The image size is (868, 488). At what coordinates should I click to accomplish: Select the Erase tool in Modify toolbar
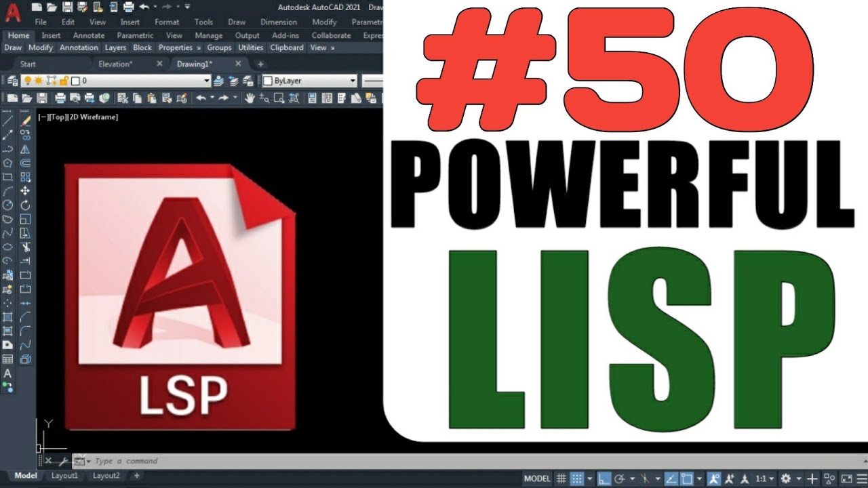25,121
